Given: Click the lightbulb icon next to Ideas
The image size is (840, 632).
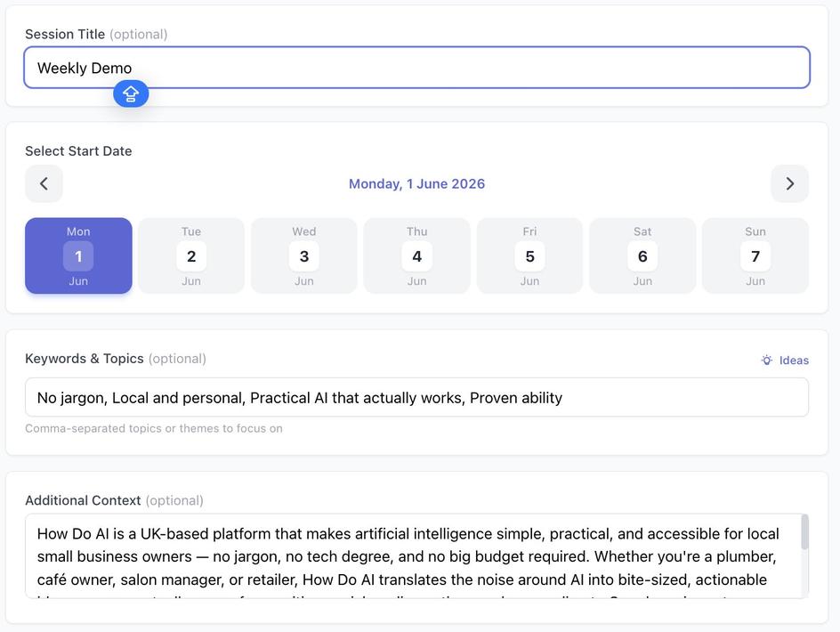Looking at the screenshot, I should [767, 361].
